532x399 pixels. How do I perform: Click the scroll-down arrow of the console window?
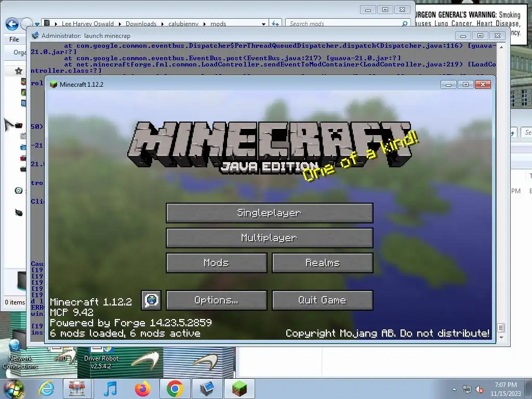[501, 338]
